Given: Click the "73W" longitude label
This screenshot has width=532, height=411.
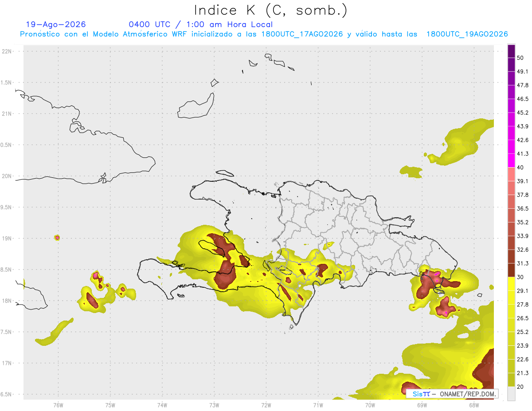Looking at the screenshot, I should [x=214, y=405].
